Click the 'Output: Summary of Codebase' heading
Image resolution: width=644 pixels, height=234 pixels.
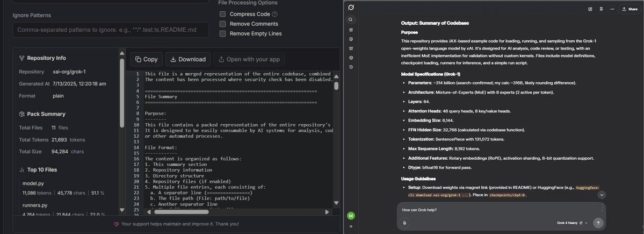[x=435, y=23]
